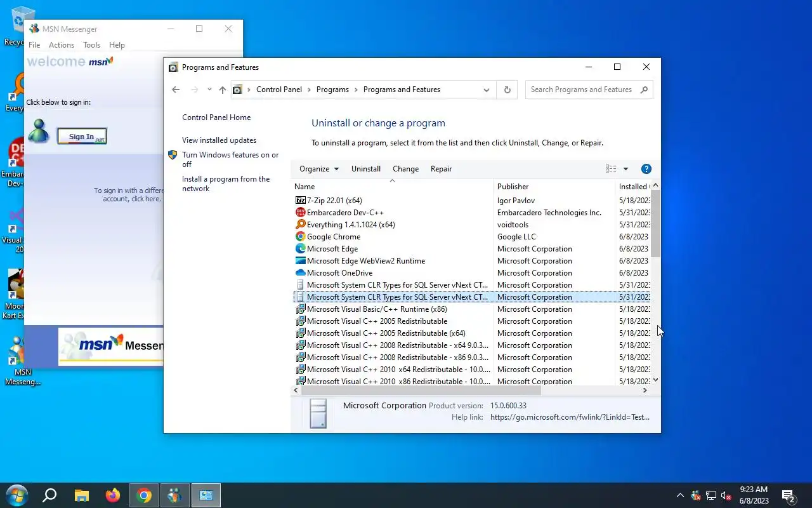This screenshot has height=508, width=812.
Task: Click the Microsoft Edge WebView2 Runtime icon
Action: 301,261
